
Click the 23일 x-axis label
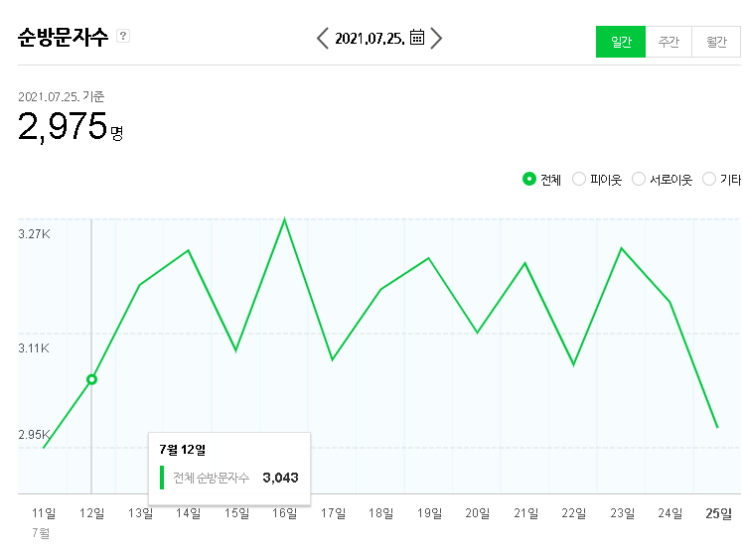click(x=622, y=513)
